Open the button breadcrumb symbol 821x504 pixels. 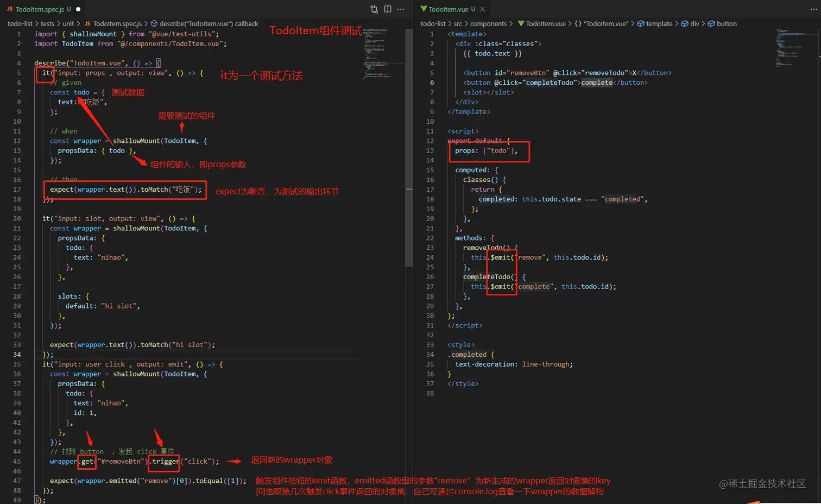(x=722, y=24)
